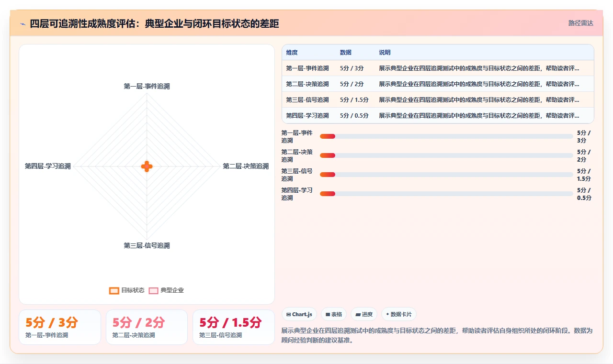Select 第一层-事件追溯 cell in the table
Viewport: 613px width, 364px height.
[307, 68]
